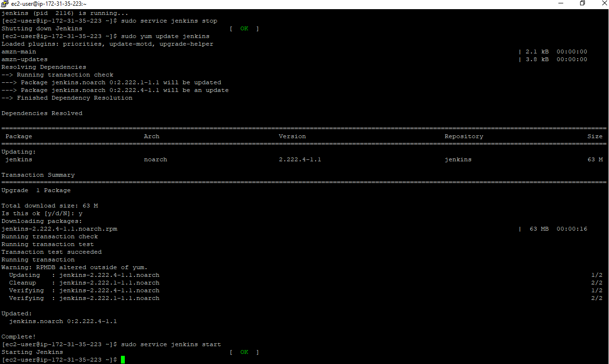Click the Verifying jenkins-2.222.1-1.1.noarch line
The image size is (609, 364).
pyautogui.click(x=84, y=299)
